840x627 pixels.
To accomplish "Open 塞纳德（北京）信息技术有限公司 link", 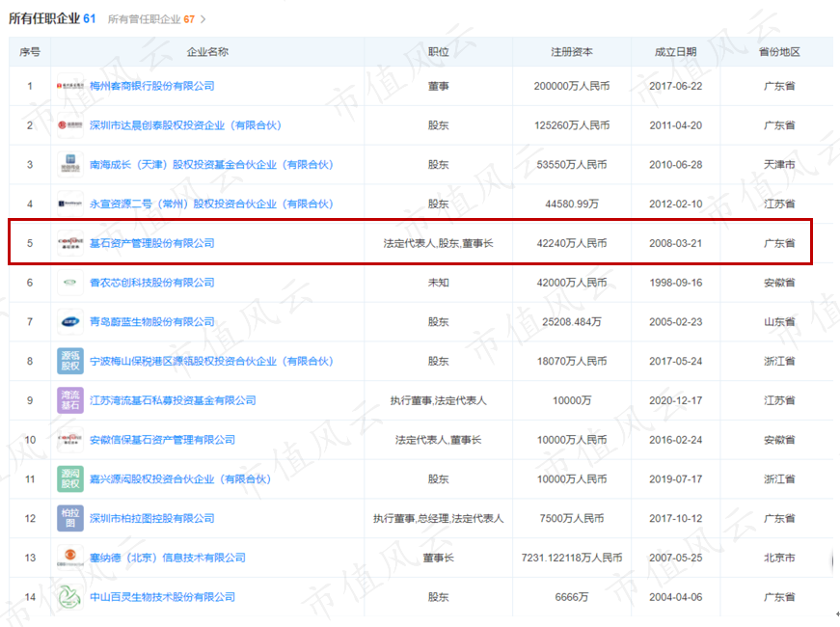I will coord(168,558).
